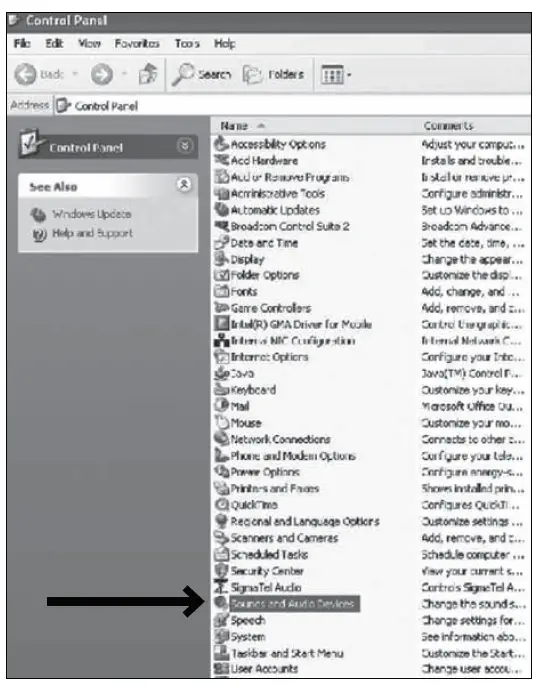This screenshot has width=539, height=685.
Task: Go up one folder level
Action: click(x=148, y=74)
